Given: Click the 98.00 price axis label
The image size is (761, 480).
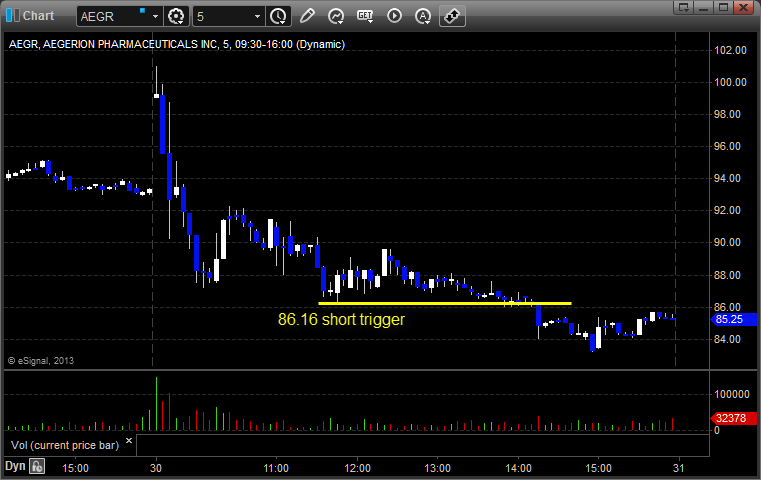Looking at the screenshot, I should (x=728, y=114).
